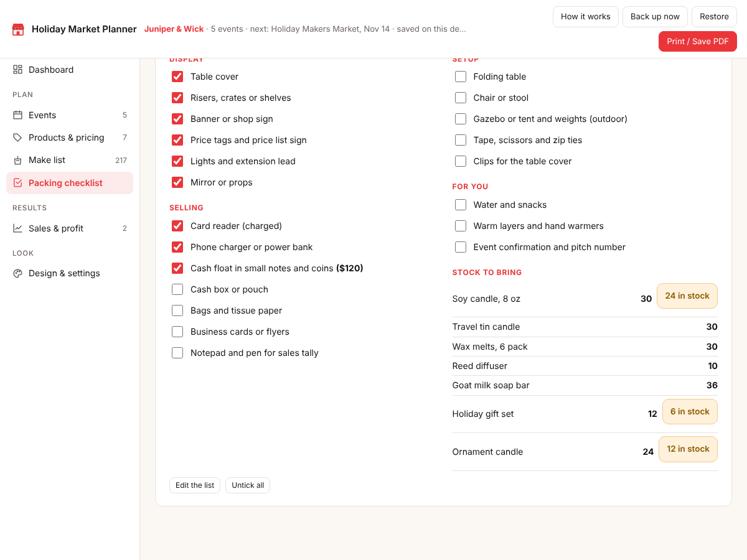The image size is (747, 560).
Task: Uncheck Mirror or props
Action: tap(177, 182)
